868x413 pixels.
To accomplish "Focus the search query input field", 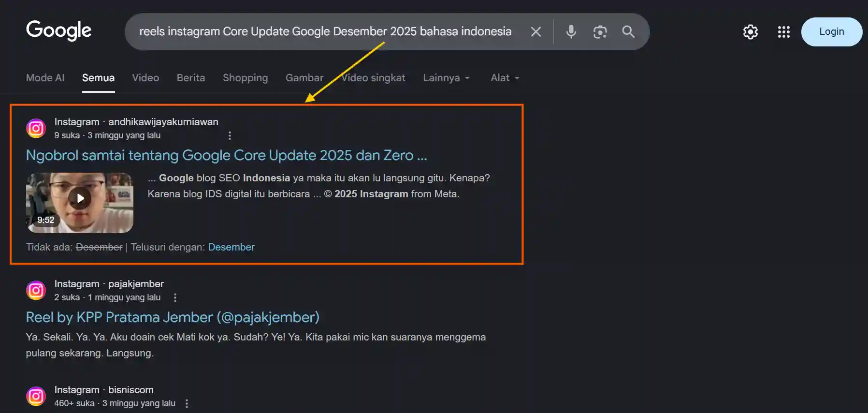I will [325, 31].
